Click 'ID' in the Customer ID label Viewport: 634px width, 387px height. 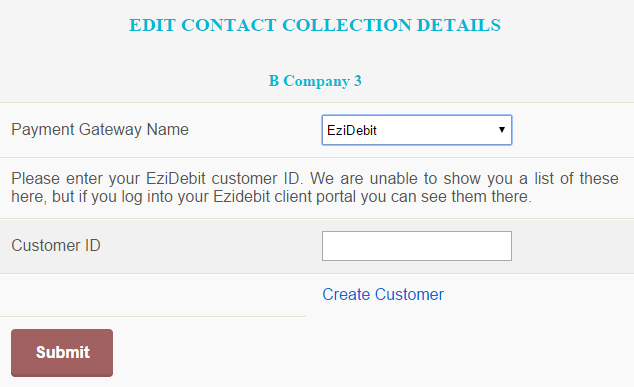92,245
